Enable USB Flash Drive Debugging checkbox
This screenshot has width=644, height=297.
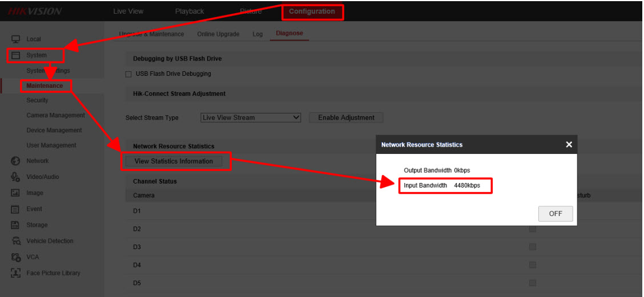(x=128, y=74)
